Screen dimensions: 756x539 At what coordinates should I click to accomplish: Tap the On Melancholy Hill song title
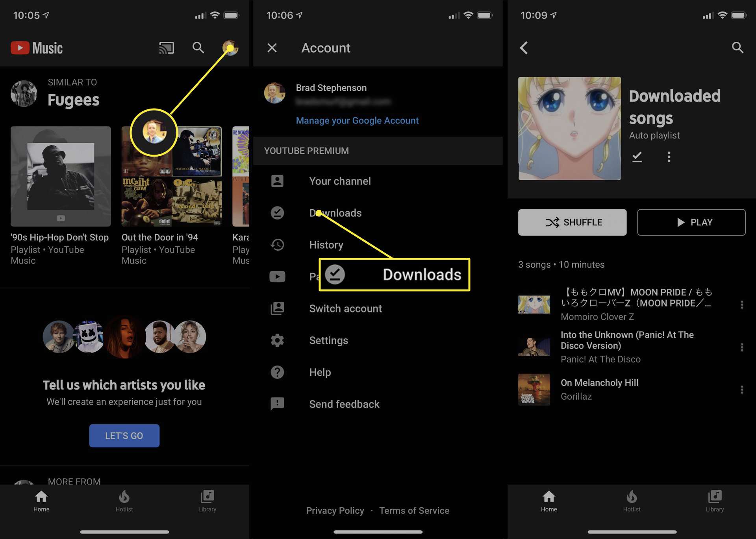pos(599,383)
